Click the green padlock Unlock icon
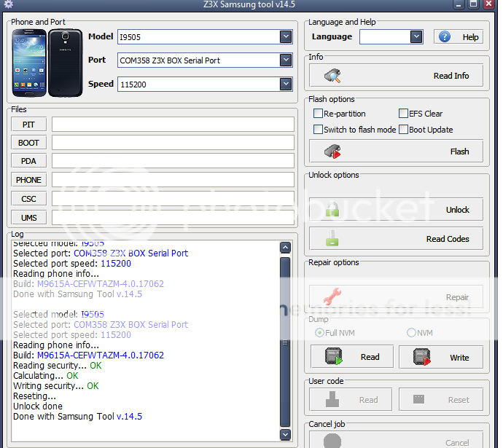This screenshot has width=503, height=448. click(x=333, y=210)
